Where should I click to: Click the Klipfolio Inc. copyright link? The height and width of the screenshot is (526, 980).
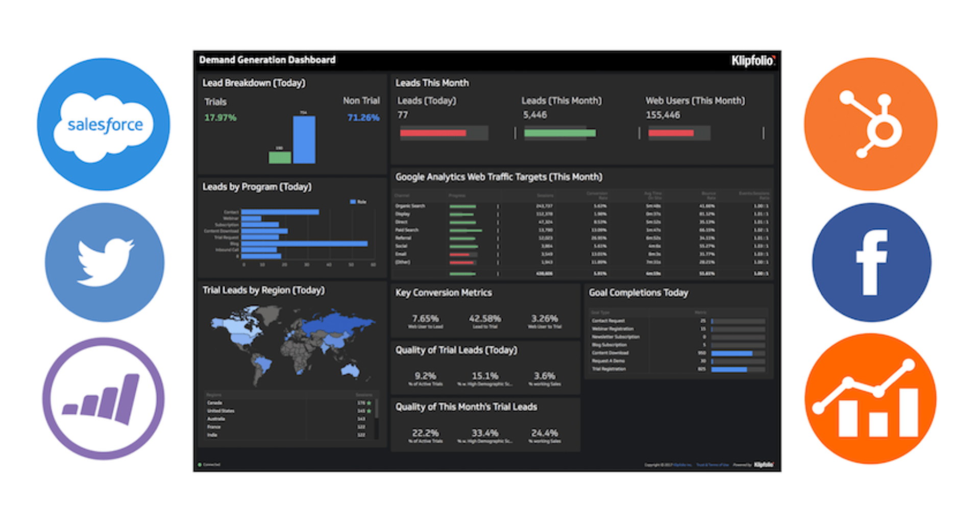[682, 465]
